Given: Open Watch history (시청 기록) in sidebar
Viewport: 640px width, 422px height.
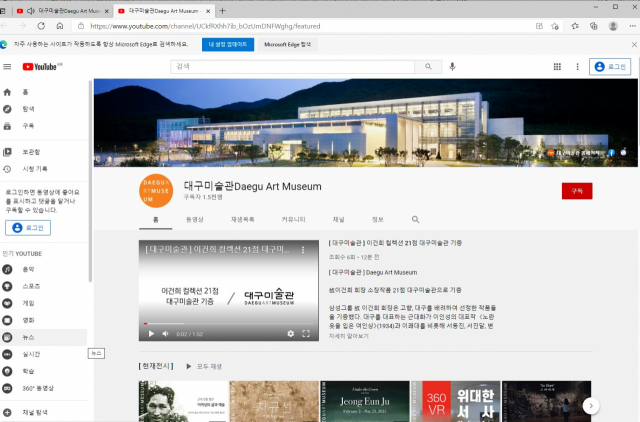Looking at the screenshot, I should pyautogui.click(x=44, y=169).
